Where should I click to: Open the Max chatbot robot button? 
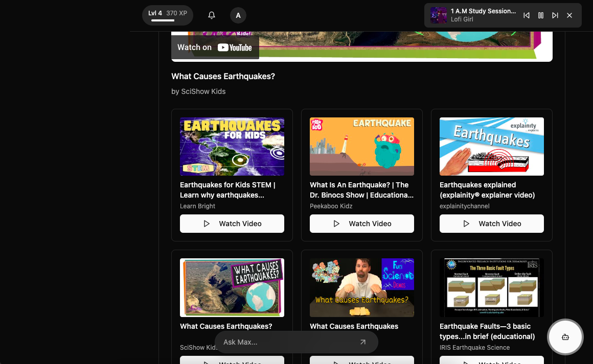565,337
